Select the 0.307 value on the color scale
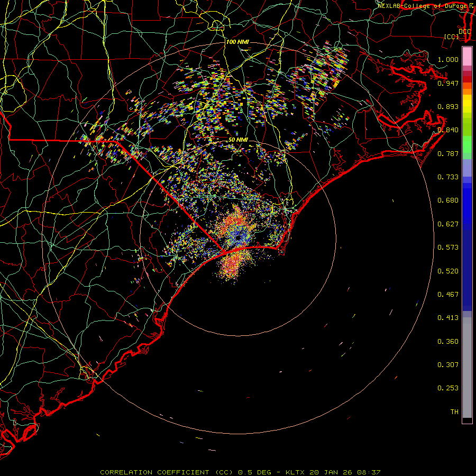The width and height of the screenshot is (476, 476). [x=448, y=365]
